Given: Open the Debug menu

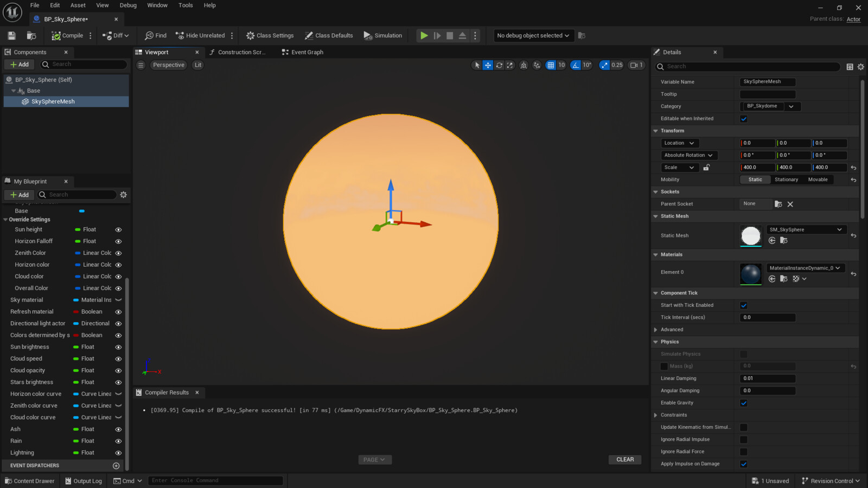Looking at the screenshot, I should [128, 5].
